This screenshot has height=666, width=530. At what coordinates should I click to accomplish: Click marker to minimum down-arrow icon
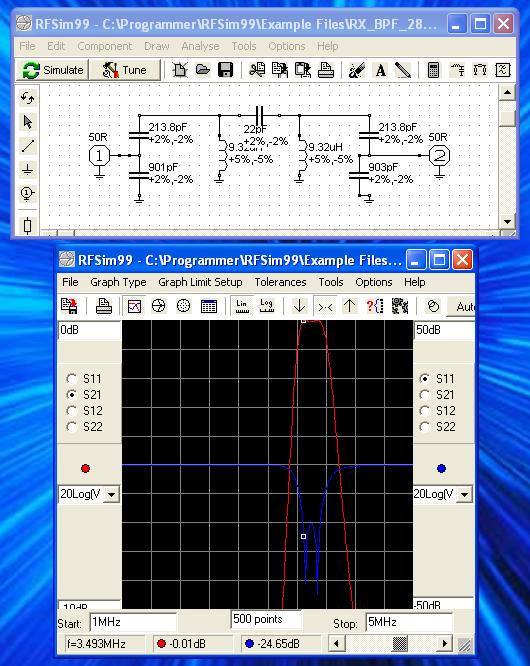tap(300, 306)
